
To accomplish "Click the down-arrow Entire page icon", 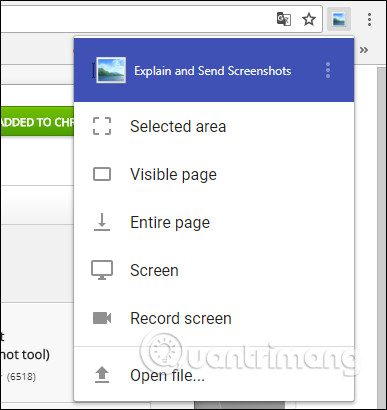I will click(102, 222).
